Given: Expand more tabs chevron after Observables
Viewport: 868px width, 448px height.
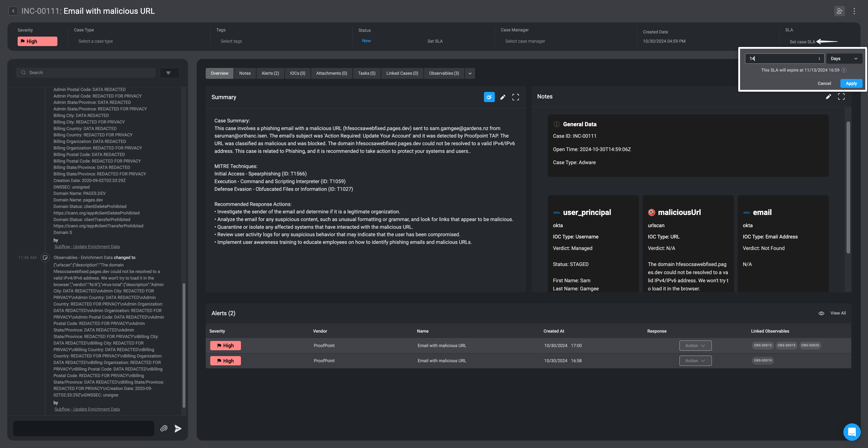Looking at the screenshot, I should coord(470,73).
